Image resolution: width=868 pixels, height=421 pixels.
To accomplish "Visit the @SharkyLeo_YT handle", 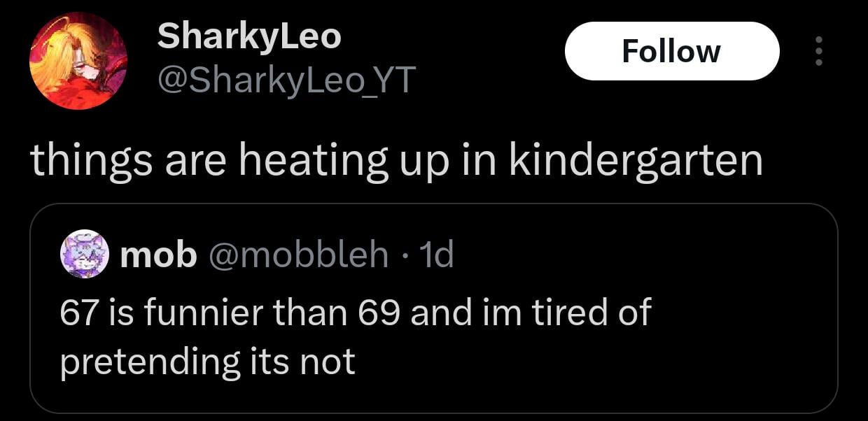I will 287,81.
